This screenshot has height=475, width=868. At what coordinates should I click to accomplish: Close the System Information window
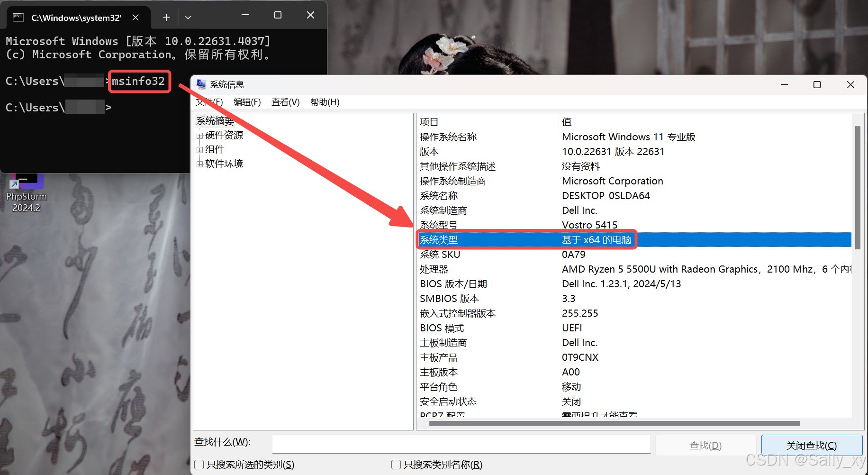(x=850, y=84)
